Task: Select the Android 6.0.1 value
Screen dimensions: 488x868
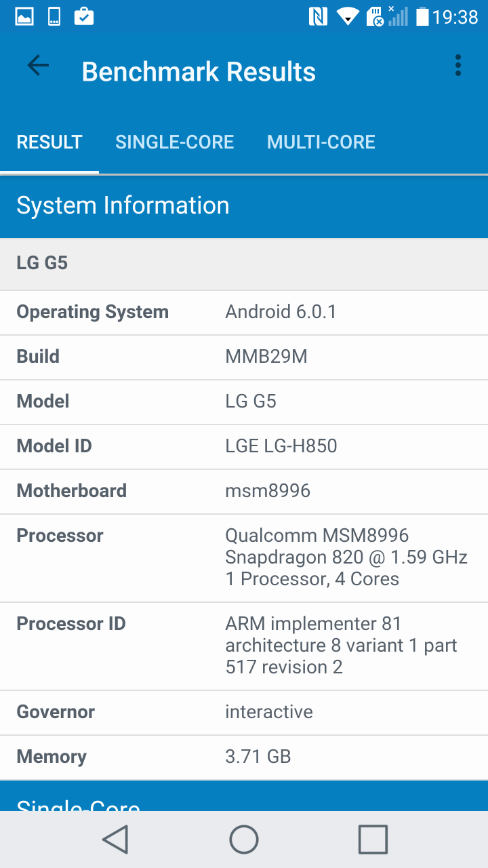Action: [x=281, y=312]
